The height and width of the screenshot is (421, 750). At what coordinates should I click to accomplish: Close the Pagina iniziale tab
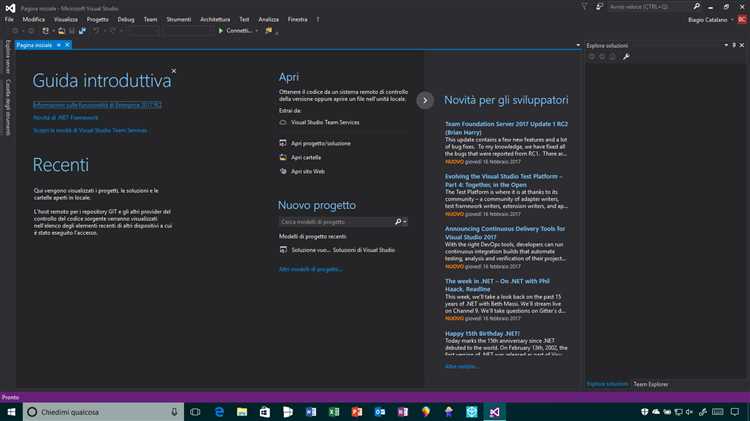tap(67, 45)
